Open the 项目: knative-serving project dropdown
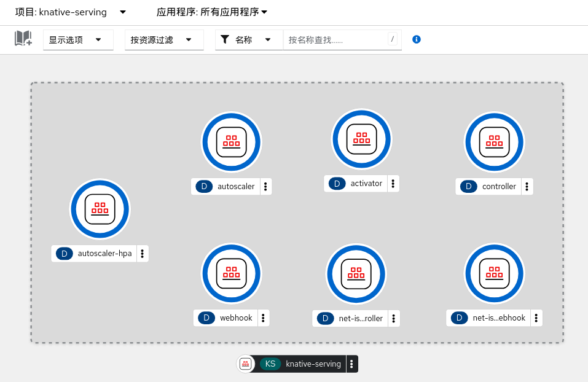Screen dimensions: 588x382 (x=71, y=12)
